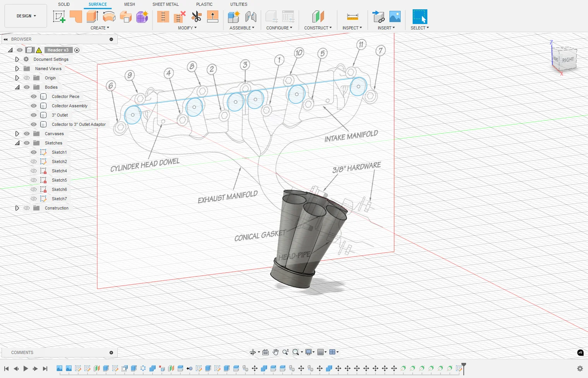The height and width of the screenshot is (378, 588).
Task: Switch to the SHEET METAL tab
Action: (166, 4)
